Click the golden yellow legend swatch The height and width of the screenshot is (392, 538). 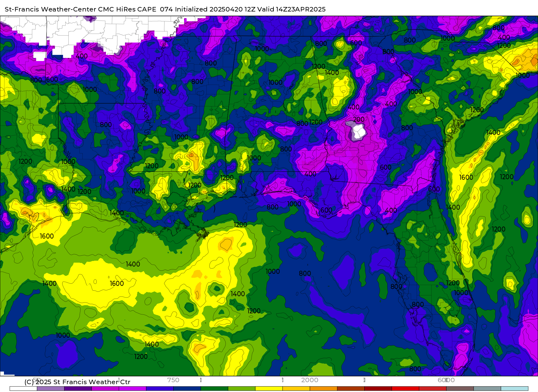pyautogui.click(x=296, y=389)
